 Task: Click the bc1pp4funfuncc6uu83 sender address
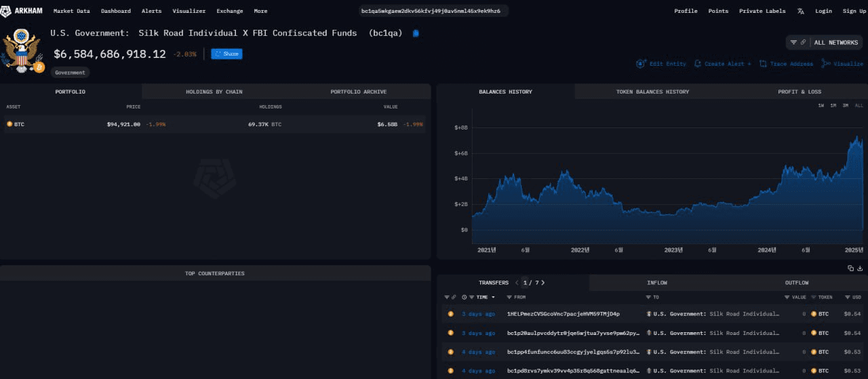tap(573, 352)
